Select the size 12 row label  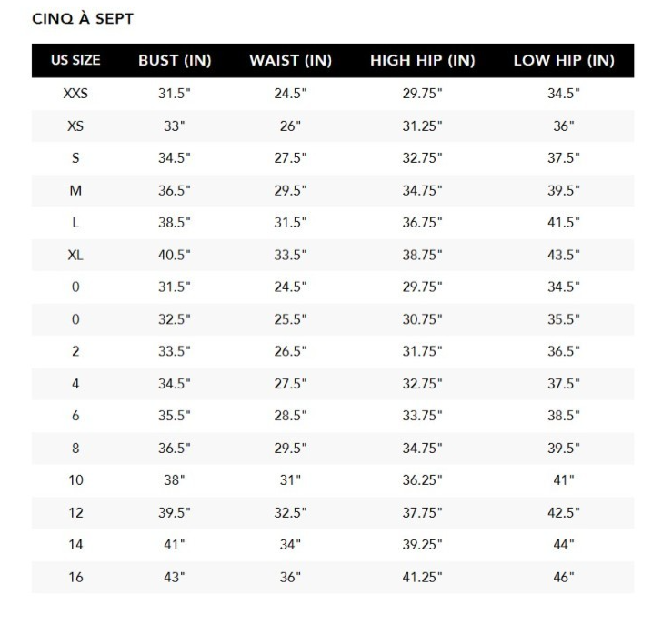pos(75,512)
